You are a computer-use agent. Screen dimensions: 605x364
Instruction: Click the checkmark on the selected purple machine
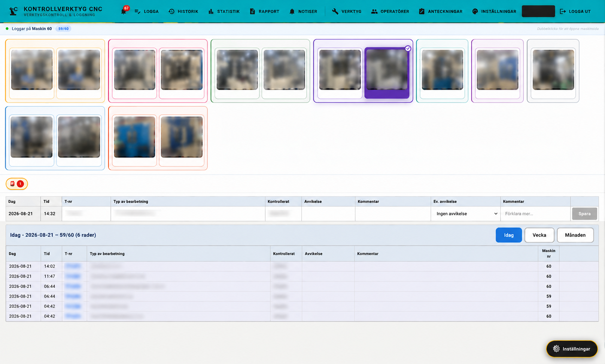(408, 49)
